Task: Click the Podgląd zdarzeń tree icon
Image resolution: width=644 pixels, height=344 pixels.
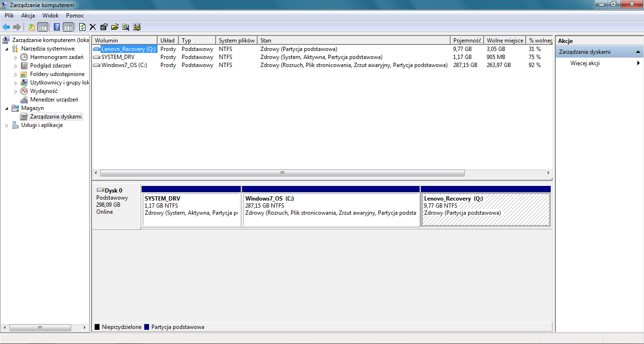Action: click(x=24, y=66)
